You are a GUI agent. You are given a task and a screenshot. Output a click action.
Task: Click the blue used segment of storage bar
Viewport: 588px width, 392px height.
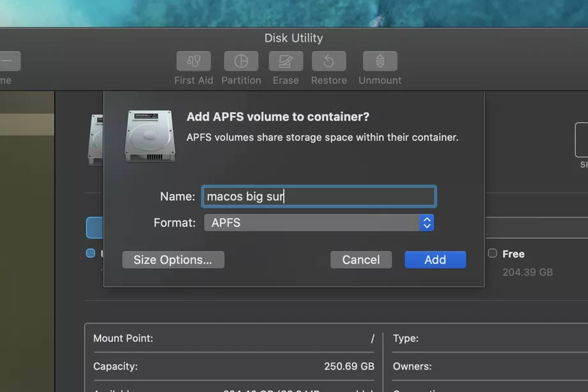94,227
